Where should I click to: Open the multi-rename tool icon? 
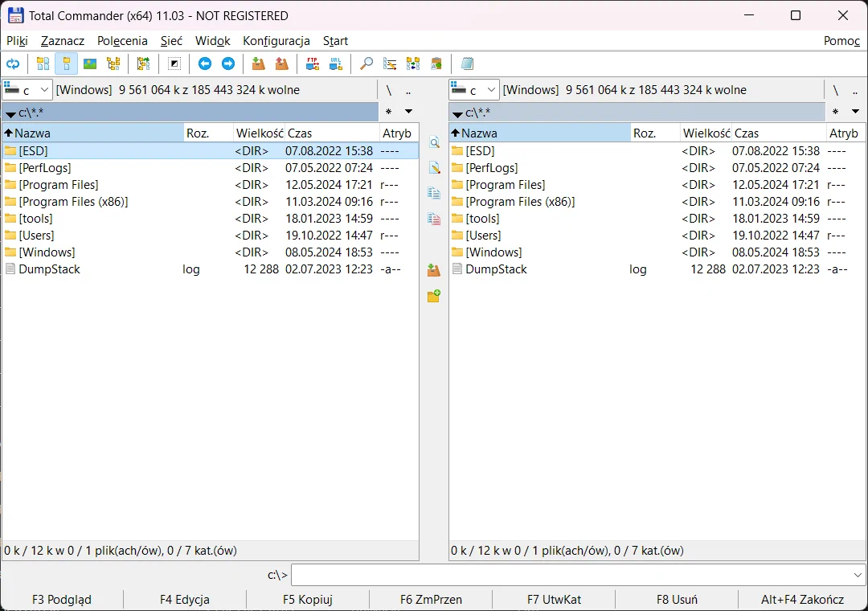390,64
